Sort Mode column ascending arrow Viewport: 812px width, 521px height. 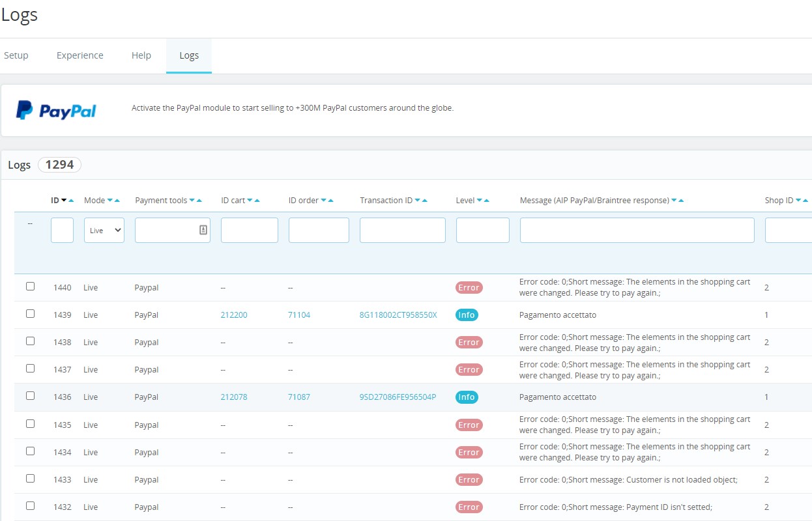pyautogui.click(x=117, y=201)
